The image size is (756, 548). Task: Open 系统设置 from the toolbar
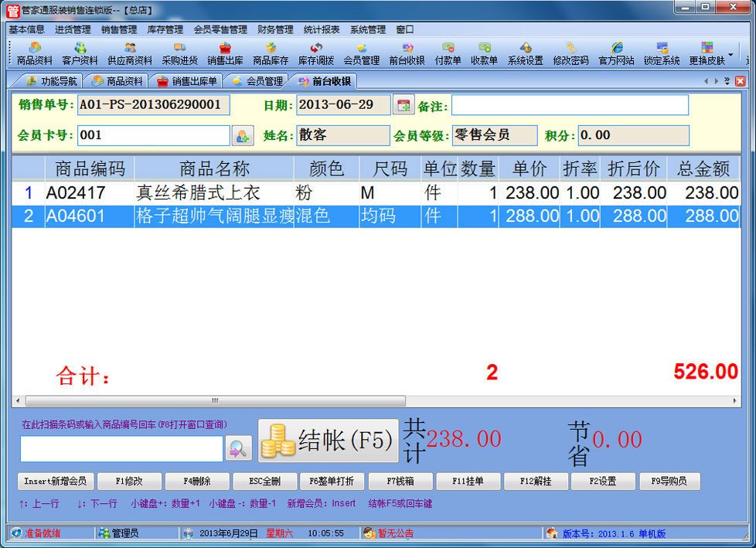525,53
